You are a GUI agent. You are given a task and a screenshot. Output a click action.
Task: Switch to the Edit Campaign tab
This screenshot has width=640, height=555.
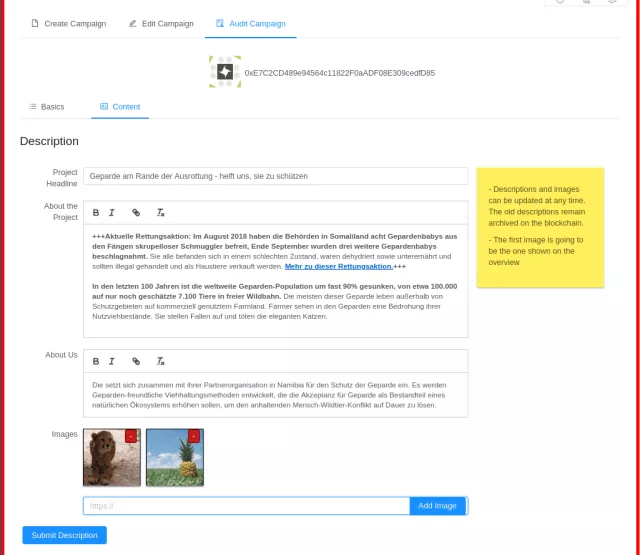pos(160,23)
